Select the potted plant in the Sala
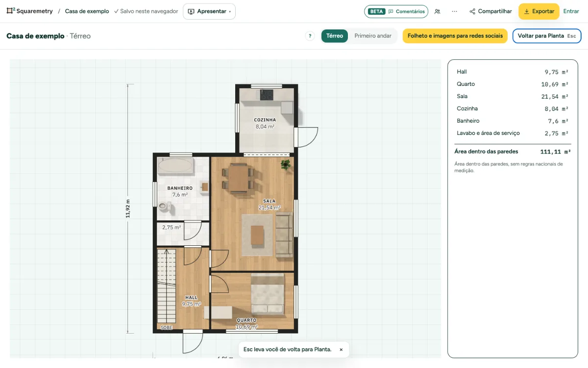 [x=285, y=165]
